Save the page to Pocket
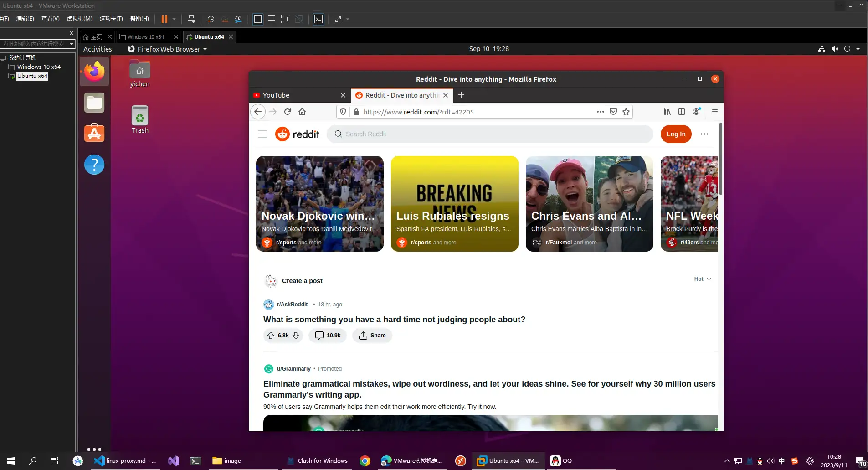Viewport: 868px width, 470px height. click(613, 112)
